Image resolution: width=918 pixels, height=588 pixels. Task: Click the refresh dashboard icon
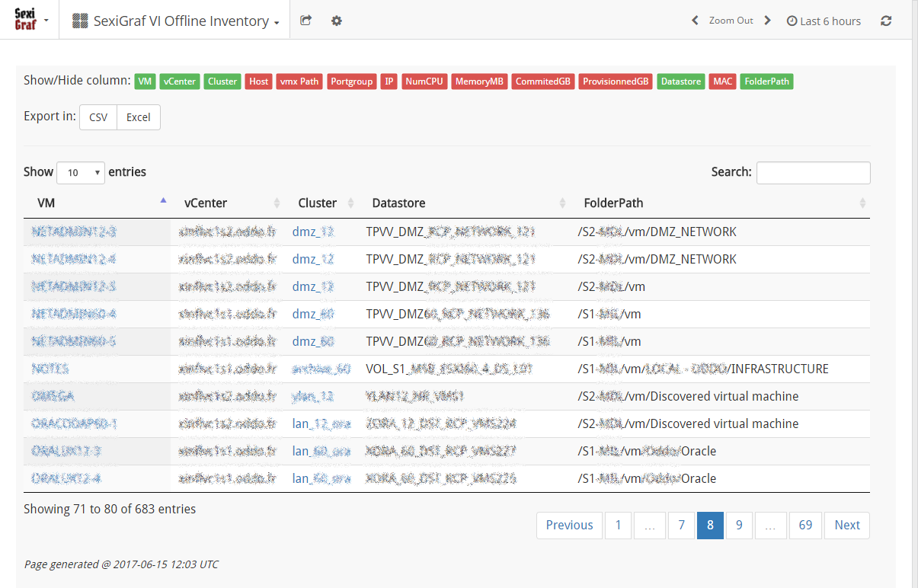(x=886, y=21)
